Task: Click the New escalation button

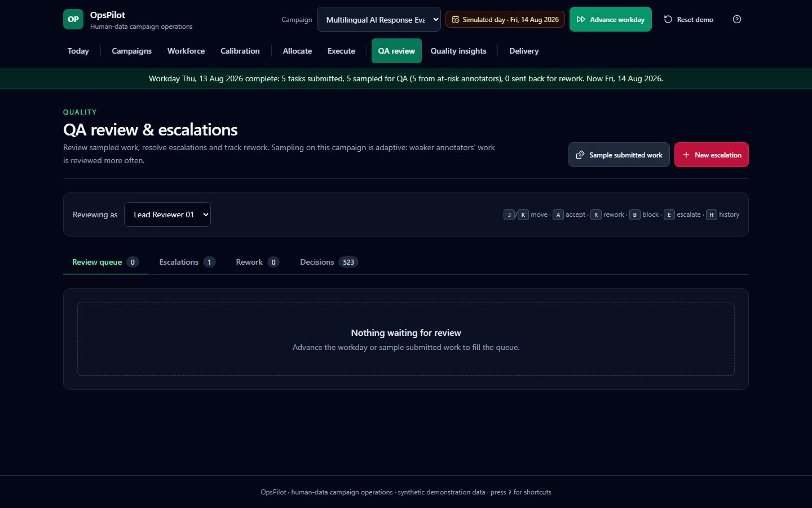Action: (712, 155)
